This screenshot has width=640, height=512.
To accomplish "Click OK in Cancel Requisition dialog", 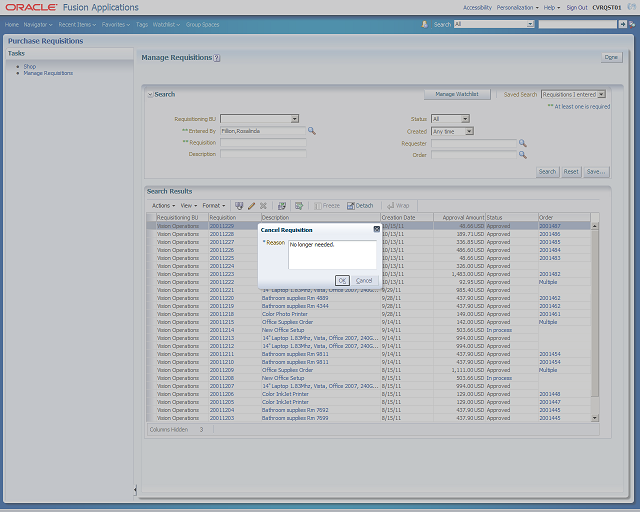I will point(342,280).
